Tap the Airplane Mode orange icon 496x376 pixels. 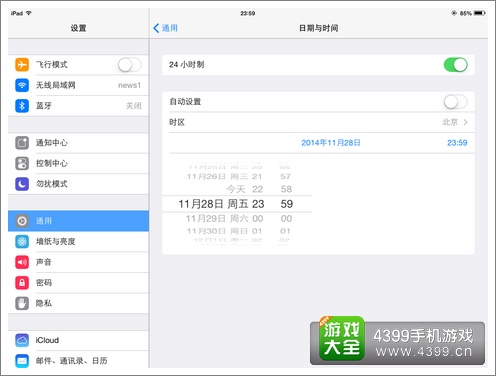22,64
